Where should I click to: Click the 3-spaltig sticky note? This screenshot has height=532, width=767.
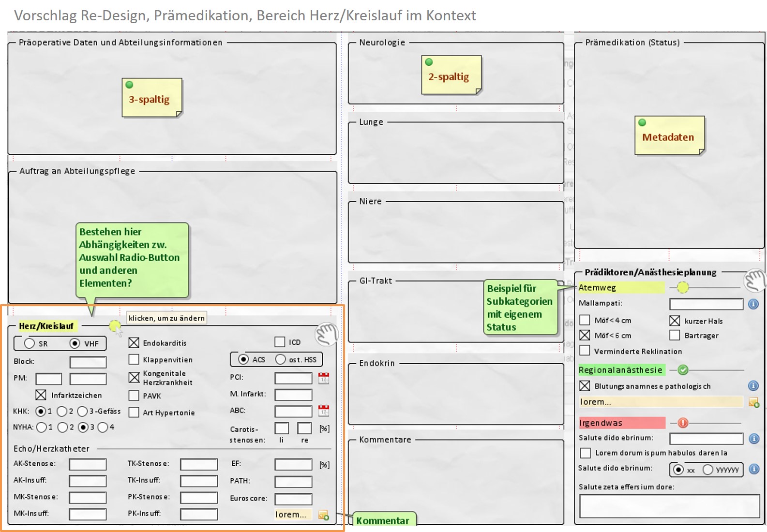(152, 98)
